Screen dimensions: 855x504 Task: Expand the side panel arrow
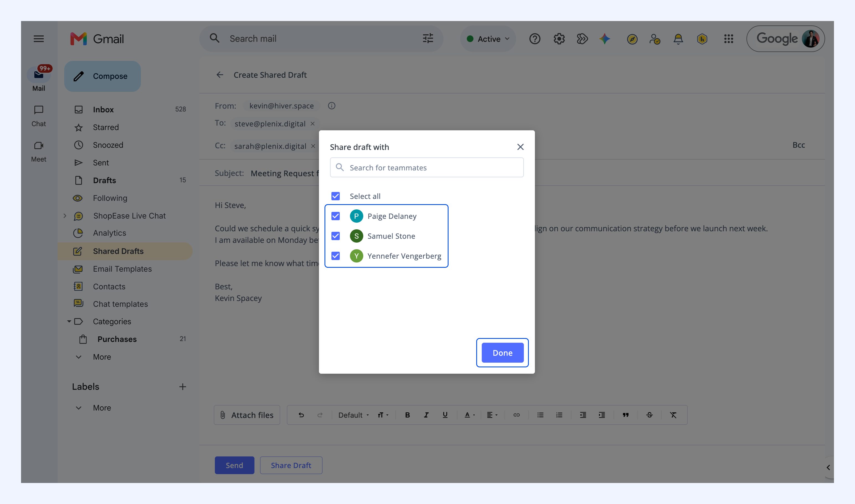(828, 468)
